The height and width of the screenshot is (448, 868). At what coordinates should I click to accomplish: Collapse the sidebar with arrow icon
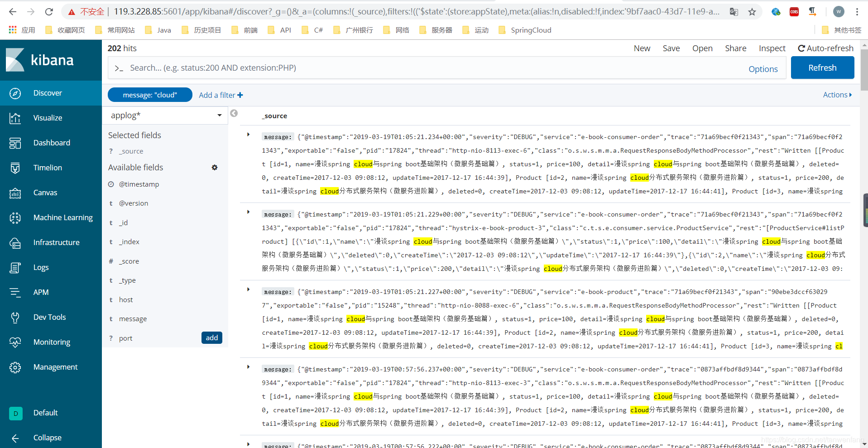click(15, 438)
